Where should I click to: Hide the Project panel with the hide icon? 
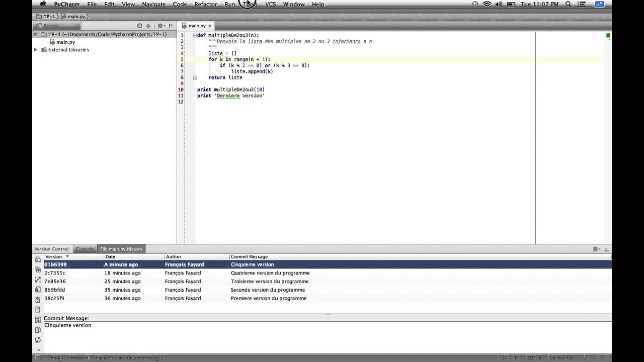[171, 26]
